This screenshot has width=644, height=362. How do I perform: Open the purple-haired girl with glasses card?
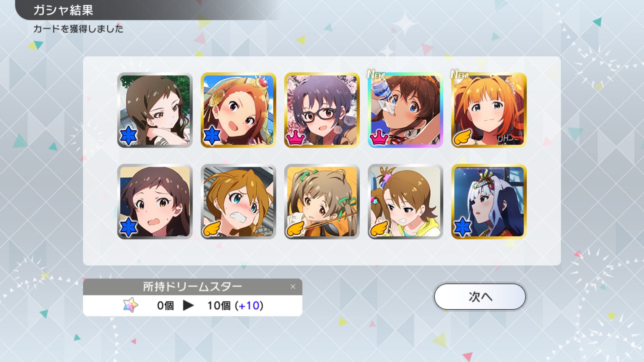click(x=322, y=110)
